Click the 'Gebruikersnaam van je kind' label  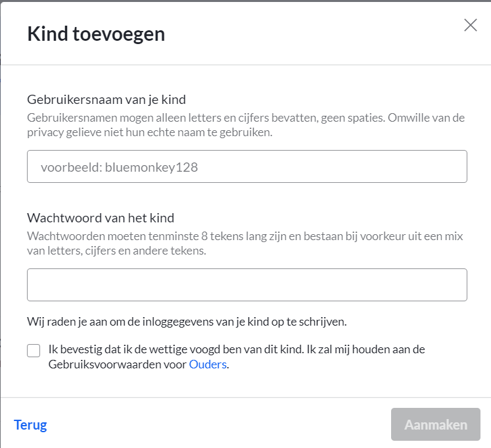click(x=106, y=99)
